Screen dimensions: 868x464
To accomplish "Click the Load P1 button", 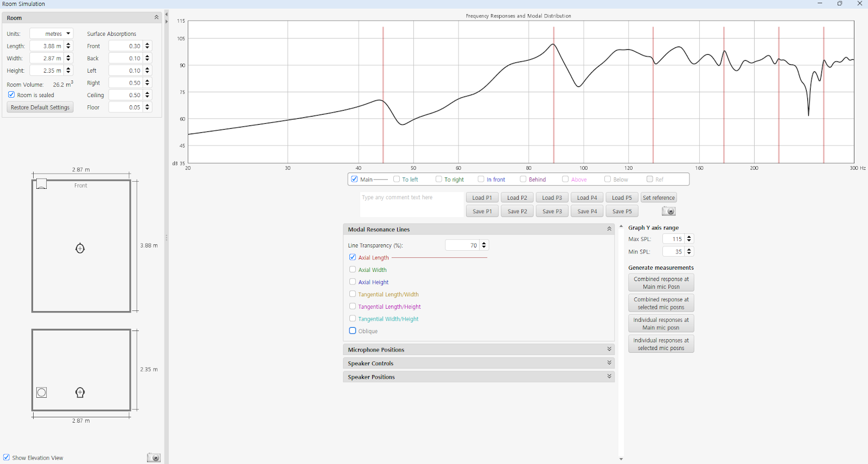I will pos(482,198).
